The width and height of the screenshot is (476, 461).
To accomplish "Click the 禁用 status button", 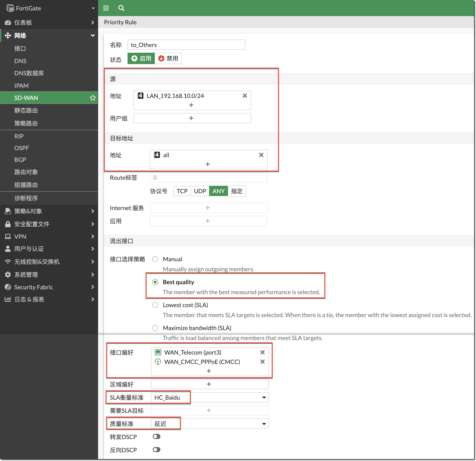I will click(x=168, y=58).
